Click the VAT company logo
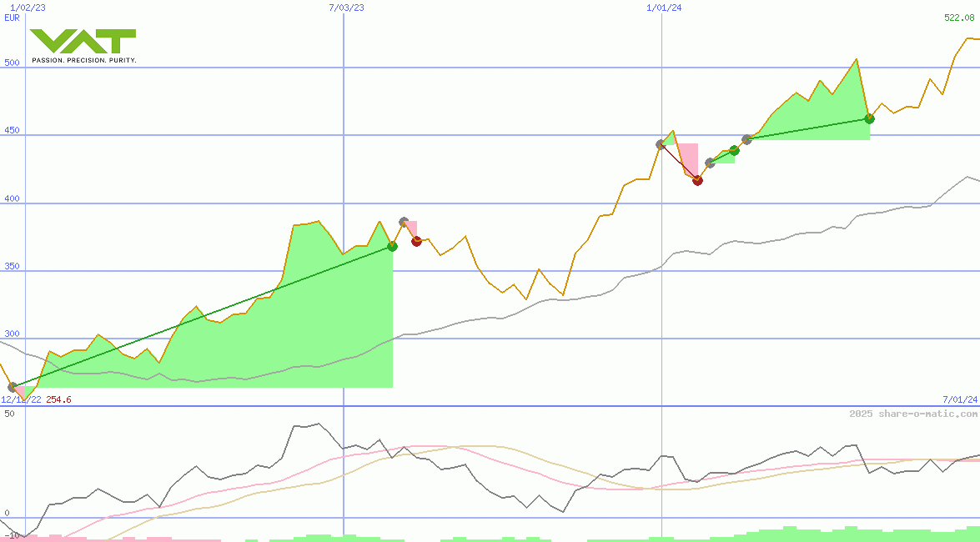Image resolution: width=980 pixels, height=542 pixels. pyautogui.click(x=83, y=46)
